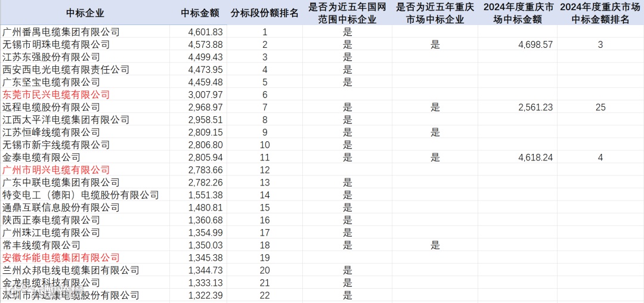644x303 pixels.
Task: Select the 中标企业 header cell
Action: coord(85,13)
